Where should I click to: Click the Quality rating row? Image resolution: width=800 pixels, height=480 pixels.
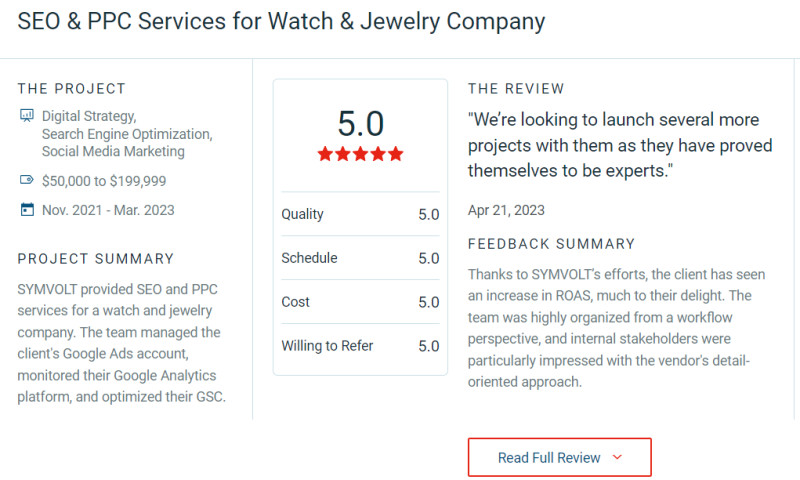[x=360, y=214]
